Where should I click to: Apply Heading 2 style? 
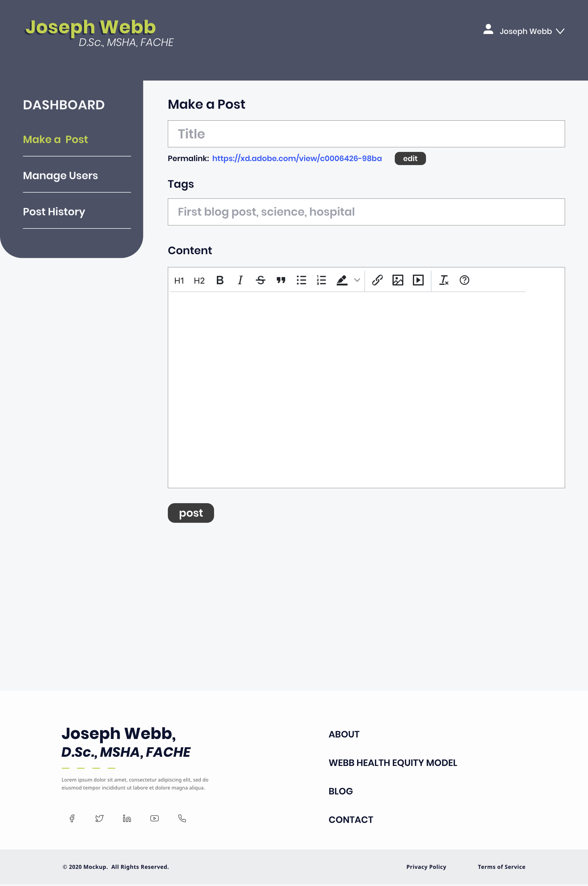(x=199, y=280)
